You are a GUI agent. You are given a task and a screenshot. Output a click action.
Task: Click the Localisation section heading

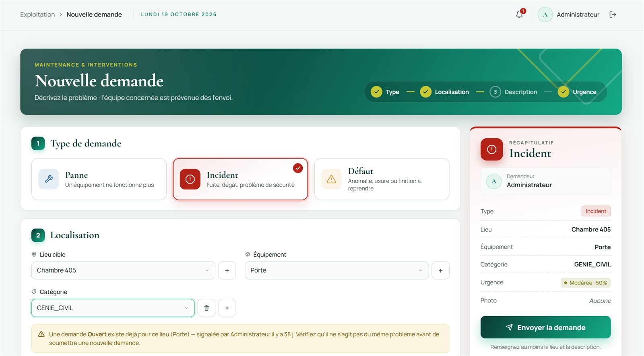coord(75,235)
